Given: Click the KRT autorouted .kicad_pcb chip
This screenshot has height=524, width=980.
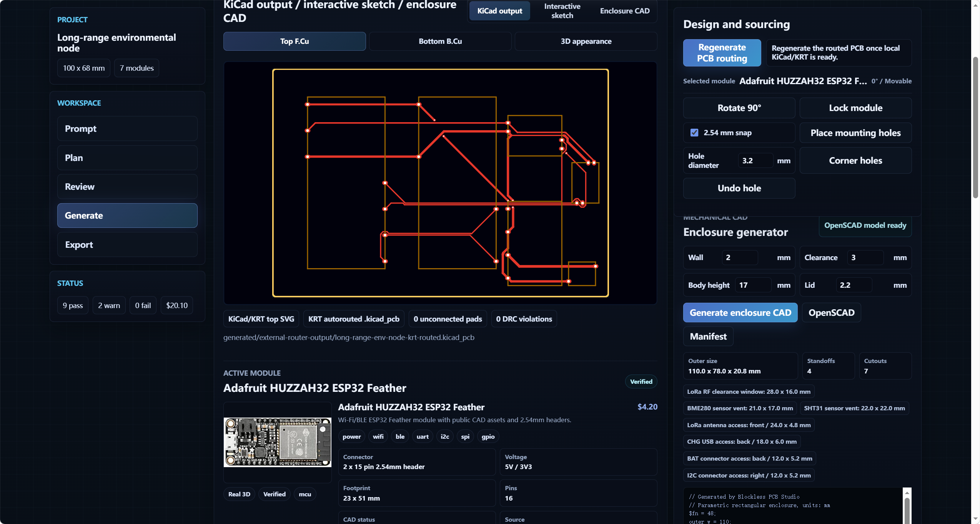Looking at the screenshot, I should coord(354,319).
